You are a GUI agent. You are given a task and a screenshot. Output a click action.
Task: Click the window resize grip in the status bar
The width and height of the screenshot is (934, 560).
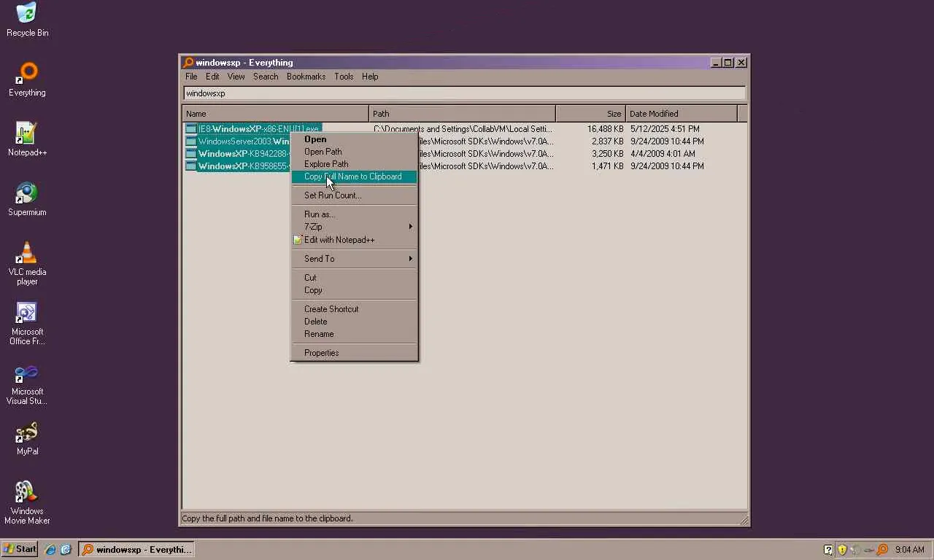[744, 520]
